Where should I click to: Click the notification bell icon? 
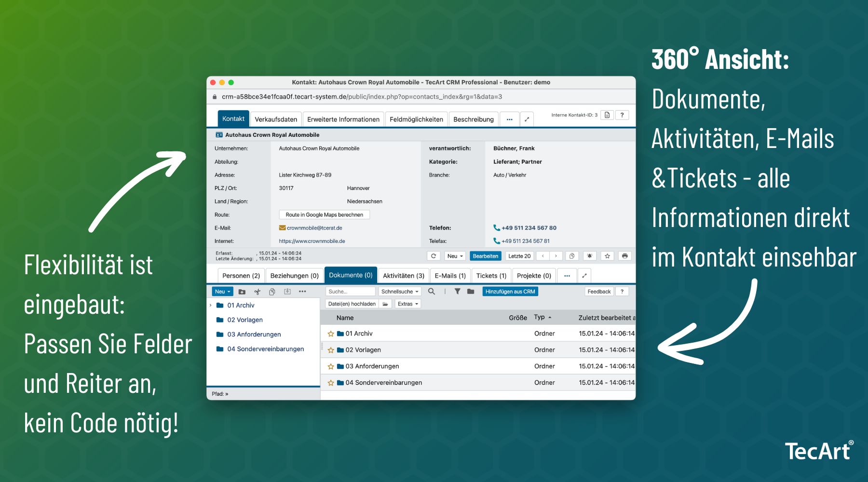[590, 256]
